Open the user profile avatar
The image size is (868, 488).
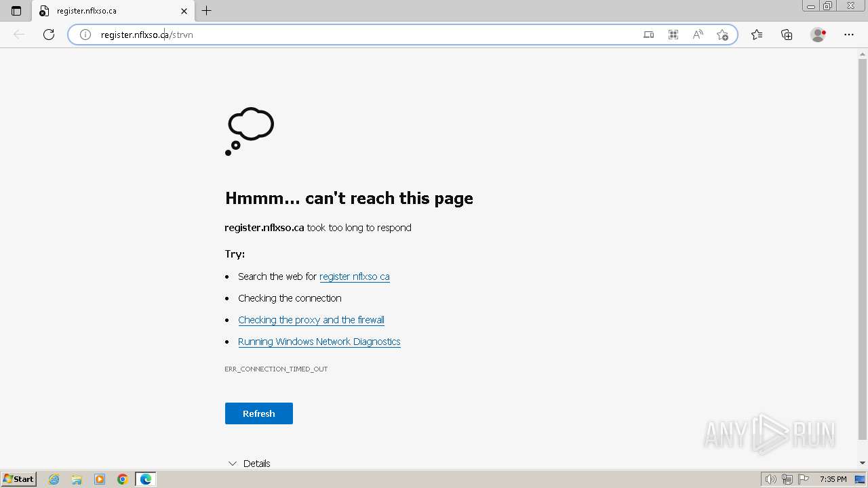818,35
